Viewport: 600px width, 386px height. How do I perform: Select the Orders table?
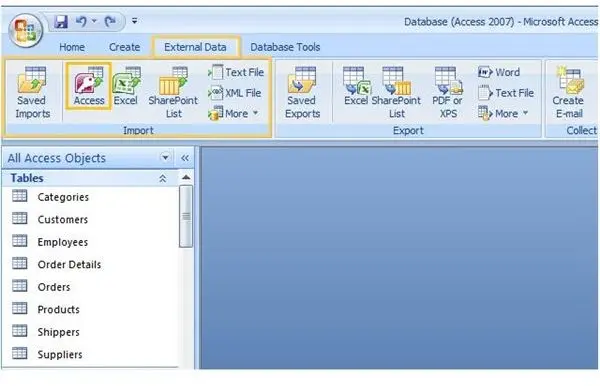tap(91, 287)
